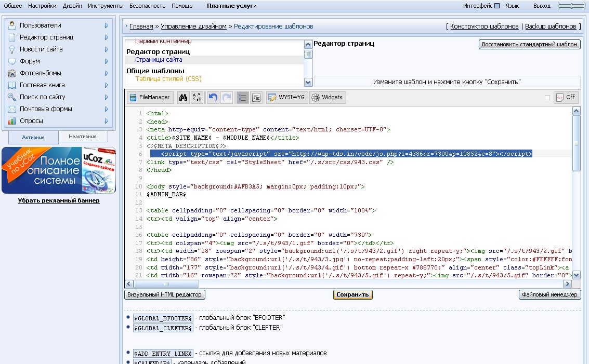The image size is (589, 364).
Task: Tick the checkbox beside the Off button
Action: (547, 98)
